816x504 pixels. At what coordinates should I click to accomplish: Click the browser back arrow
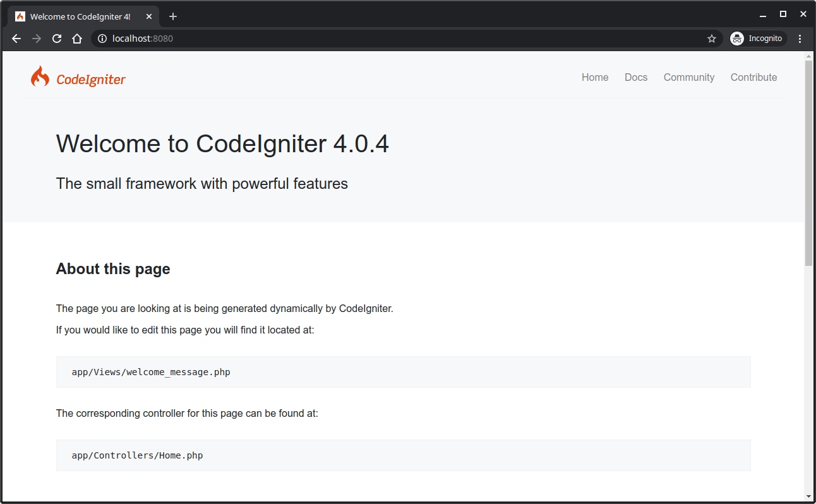[16, 39]
